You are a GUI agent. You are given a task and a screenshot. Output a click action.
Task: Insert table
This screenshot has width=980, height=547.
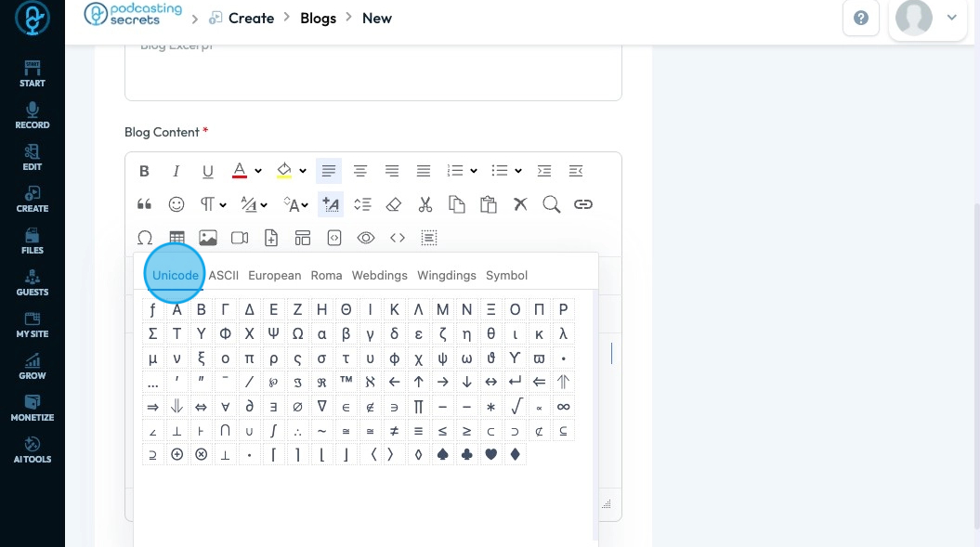tap(176, 238)
